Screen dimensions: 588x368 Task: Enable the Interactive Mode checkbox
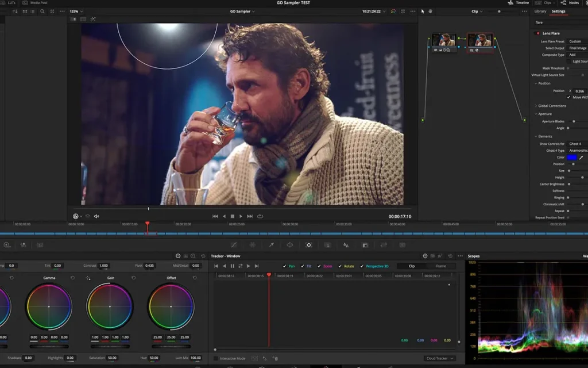(x=216, y=359)
